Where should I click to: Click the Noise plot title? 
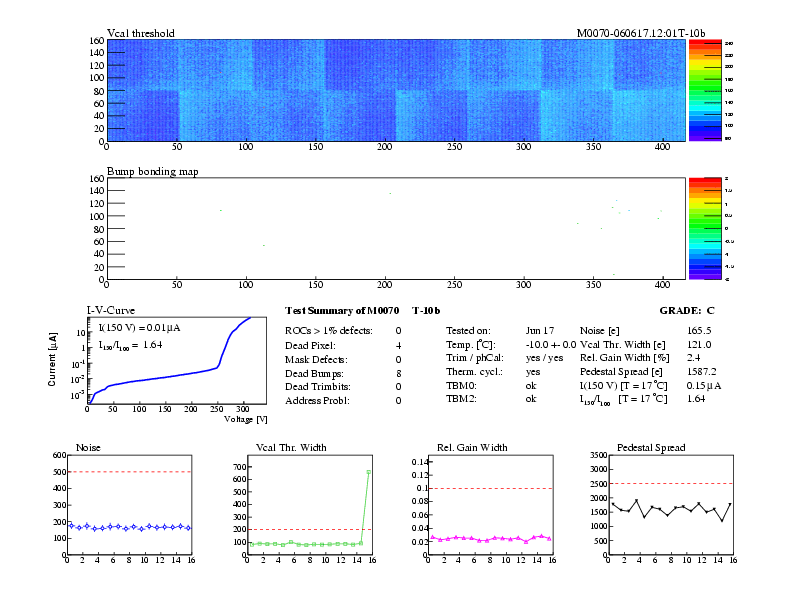click(88, 447)
